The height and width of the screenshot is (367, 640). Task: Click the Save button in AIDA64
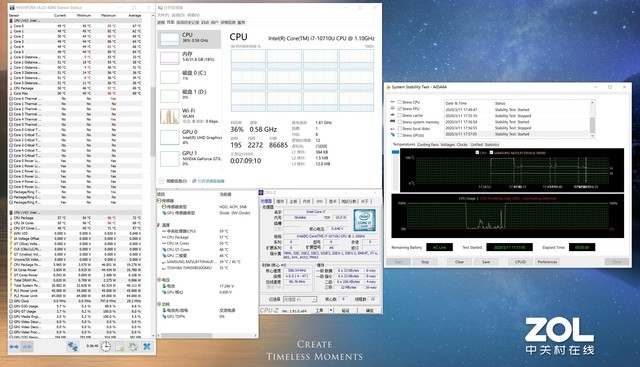(x=486, y=262)
